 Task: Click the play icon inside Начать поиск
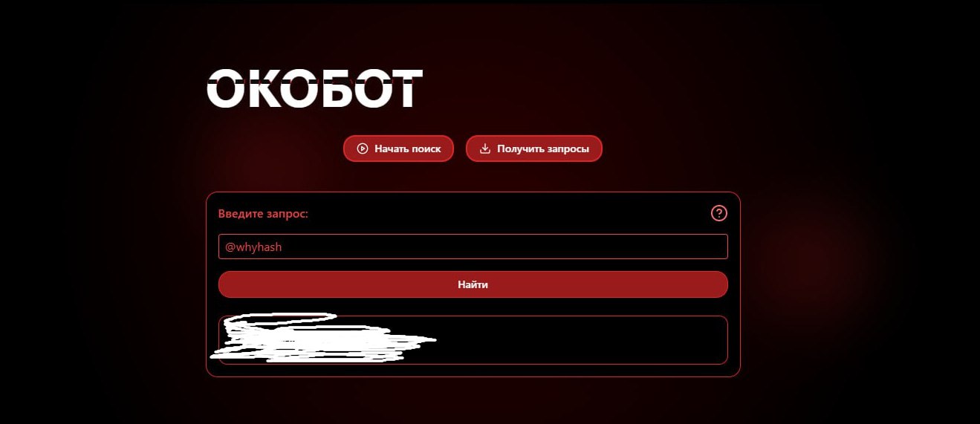click(363, 149)
